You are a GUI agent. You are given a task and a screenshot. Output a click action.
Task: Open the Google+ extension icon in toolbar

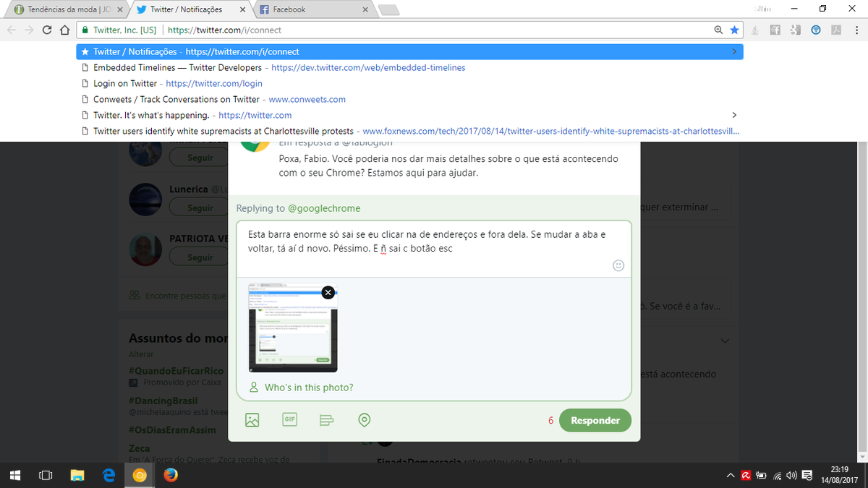(x=795, y=30)
